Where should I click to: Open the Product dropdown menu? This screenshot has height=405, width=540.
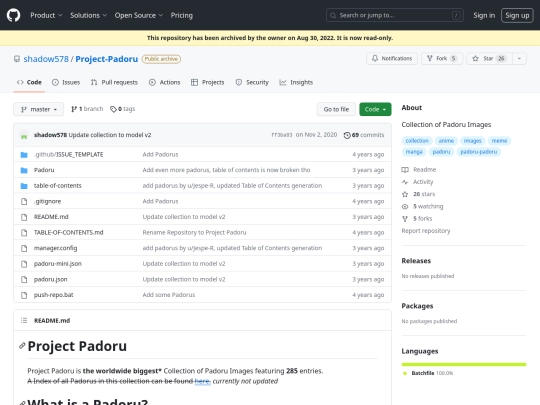pyautogui.click(x=46, y=15)
